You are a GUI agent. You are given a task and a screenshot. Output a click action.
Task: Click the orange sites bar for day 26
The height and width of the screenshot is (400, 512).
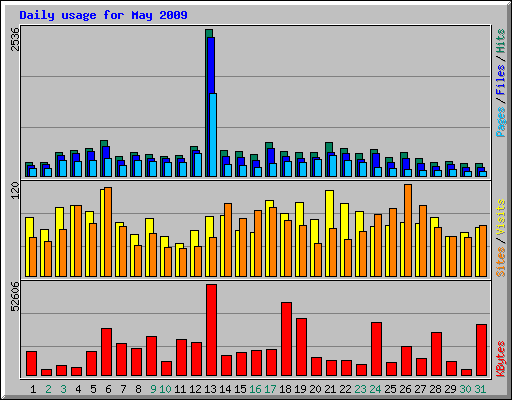(x=408, y=230)
